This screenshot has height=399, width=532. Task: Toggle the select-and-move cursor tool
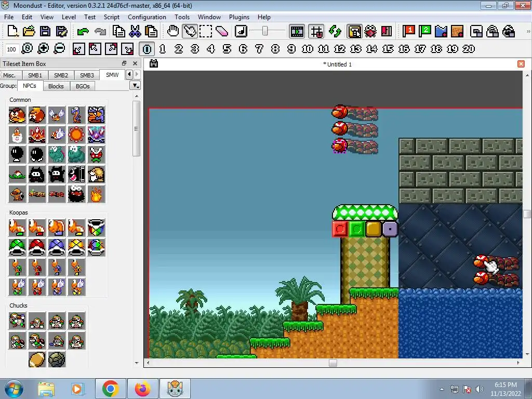point(190,32)
